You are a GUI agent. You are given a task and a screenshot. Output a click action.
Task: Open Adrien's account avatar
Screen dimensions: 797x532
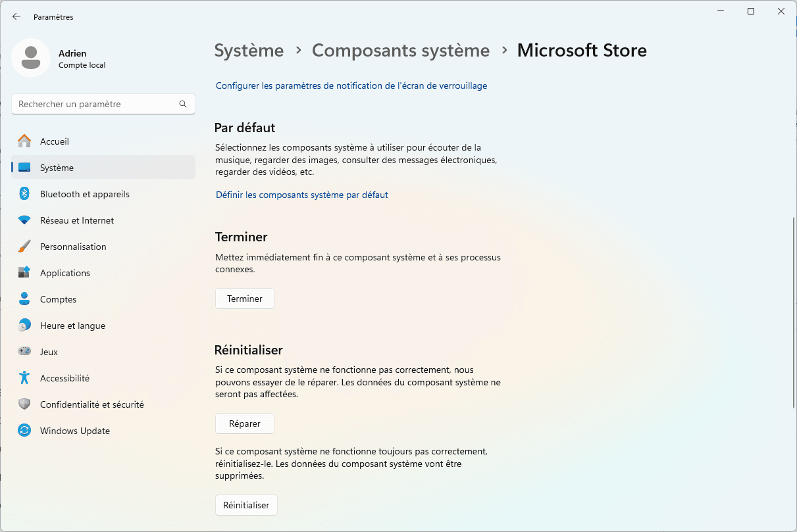point(31,59)
